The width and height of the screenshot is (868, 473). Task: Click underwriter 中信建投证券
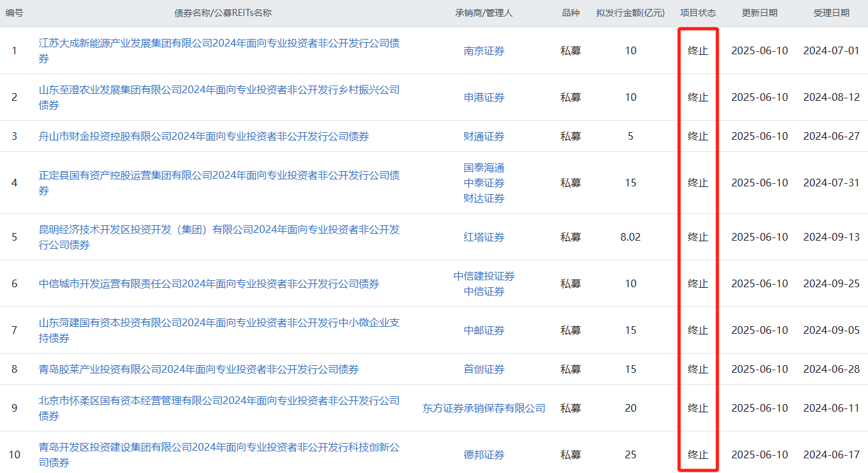point(484,276)
